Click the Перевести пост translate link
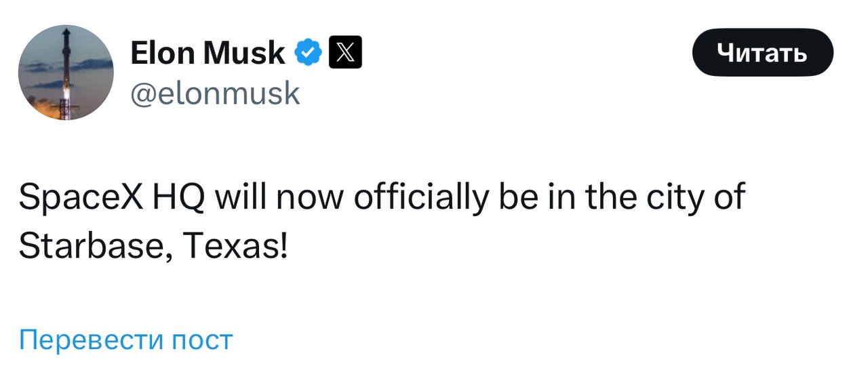Image resolution: width=868 pixels, height=372 pixels. click(125, 339)
